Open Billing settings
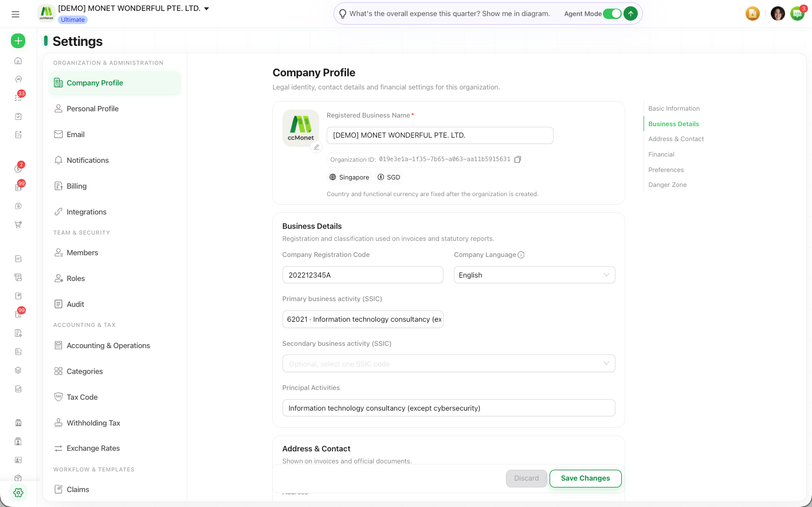This screenshot has width=812, height=507. click(115, 186)
